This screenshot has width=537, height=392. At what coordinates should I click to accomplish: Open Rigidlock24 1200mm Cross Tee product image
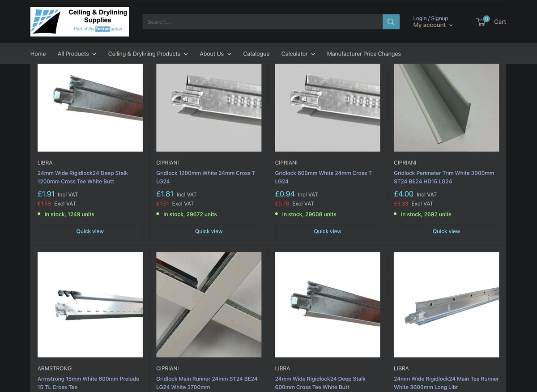(90, 107)
